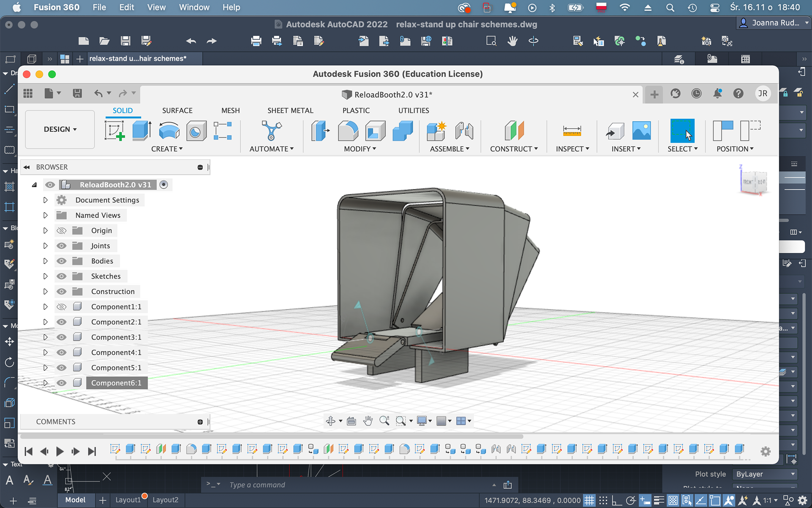Expand the Bodies folder
This screenshot has width=812, height=508.
click(x=45, y=261)
